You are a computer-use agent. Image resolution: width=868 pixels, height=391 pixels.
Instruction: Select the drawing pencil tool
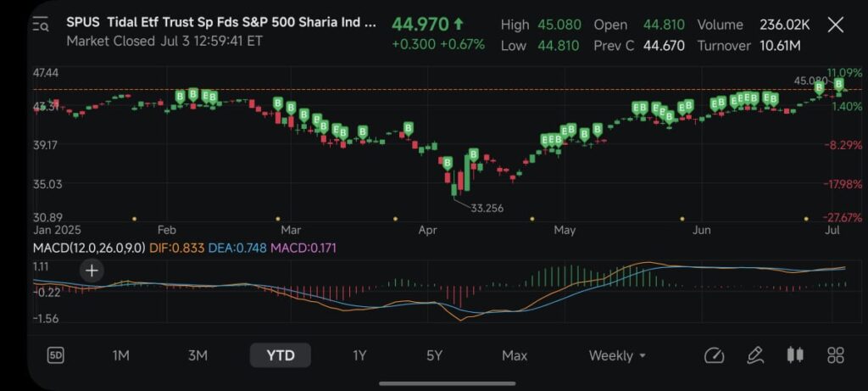(x=754, y=355)
